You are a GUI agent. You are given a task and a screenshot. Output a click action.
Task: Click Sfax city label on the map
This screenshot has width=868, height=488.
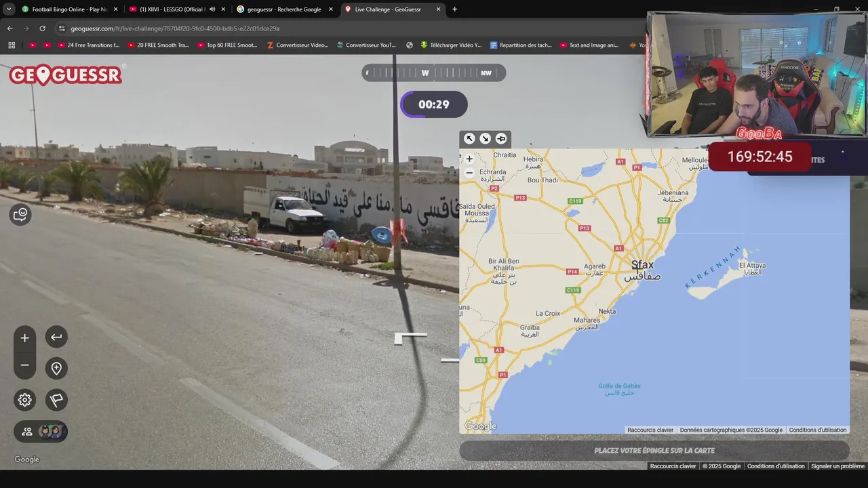click(642, 270)
